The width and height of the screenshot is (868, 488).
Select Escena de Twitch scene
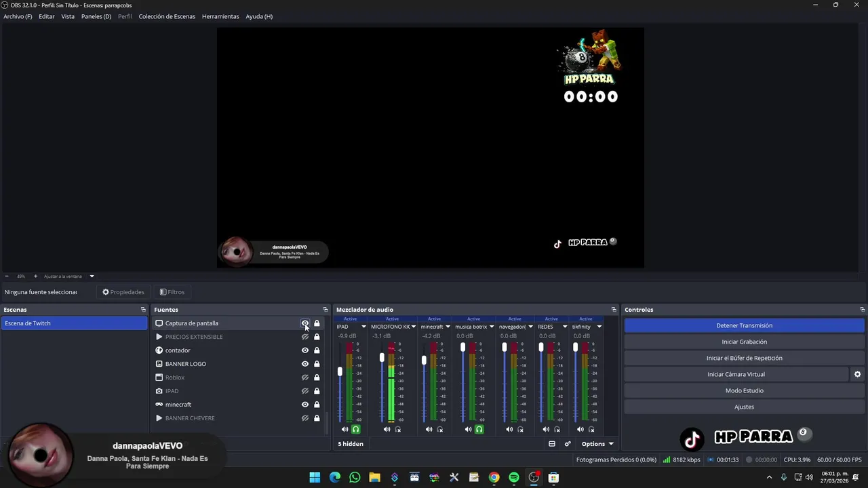(74, 323)
